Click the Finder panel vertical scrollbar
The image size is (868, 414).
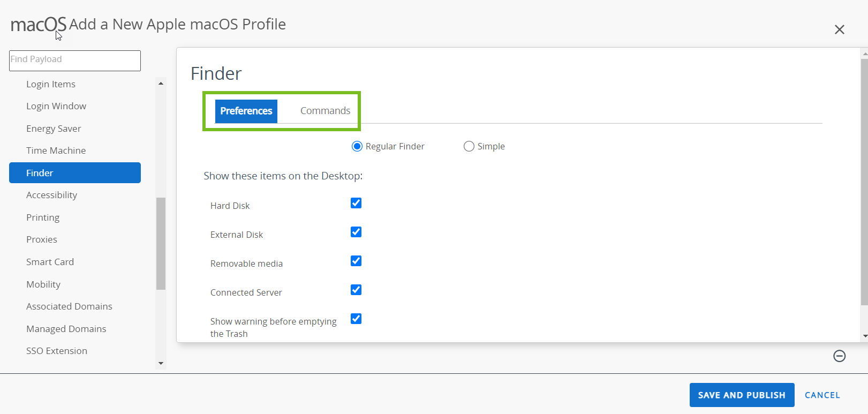pyautogui.click(x=864, y=182)
